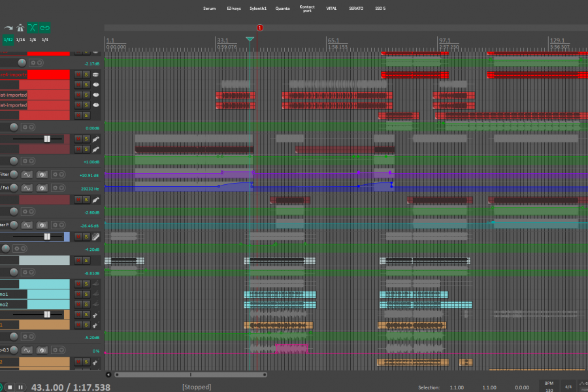Click guitar icon on track above -2.60dB row
The image size is (588, 392).
click(96, 200)
